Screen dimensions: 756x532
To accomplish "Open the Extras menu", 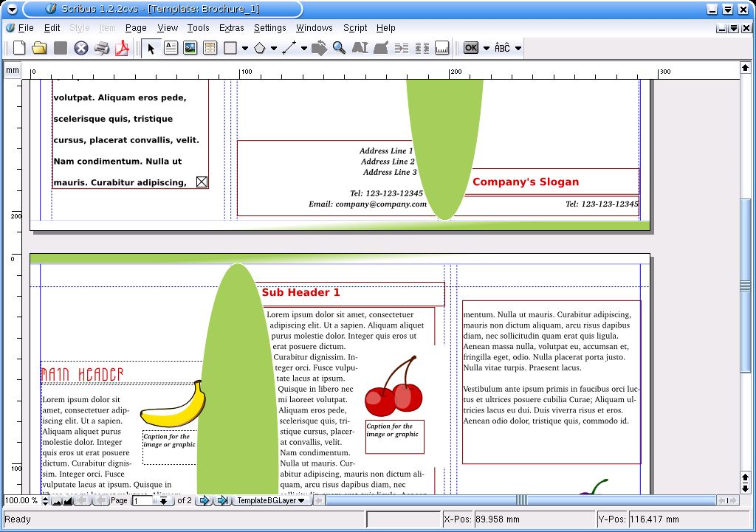I will 231,28.
